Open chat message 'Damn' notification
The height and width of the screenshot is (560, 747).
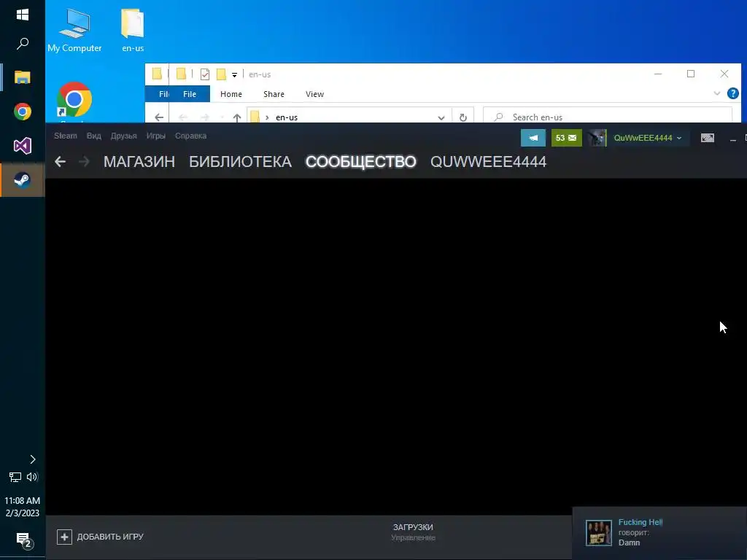(x=629, y=542)
